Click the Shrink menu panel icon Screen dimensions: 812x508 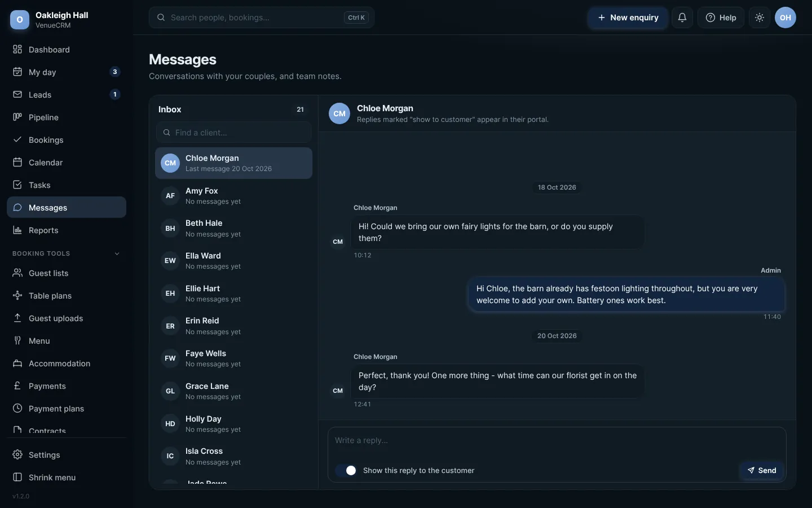(17, 477)
